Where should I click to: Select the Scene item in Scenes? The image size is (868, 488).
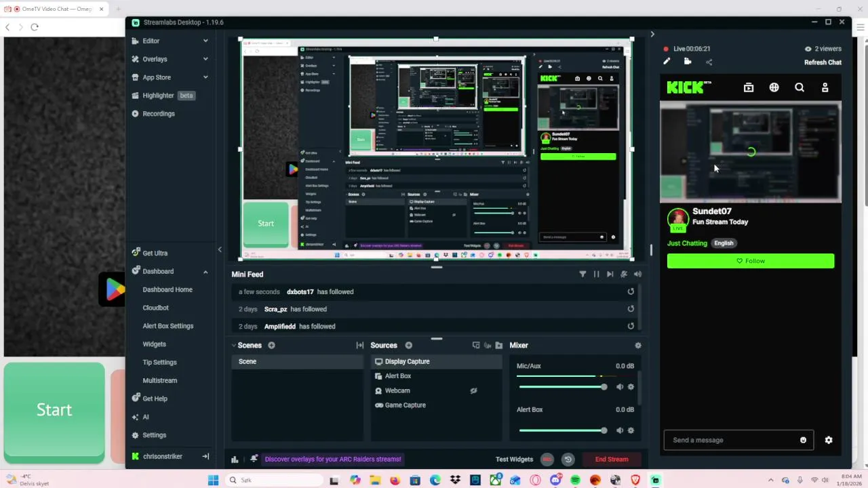(x=297, y=361)
